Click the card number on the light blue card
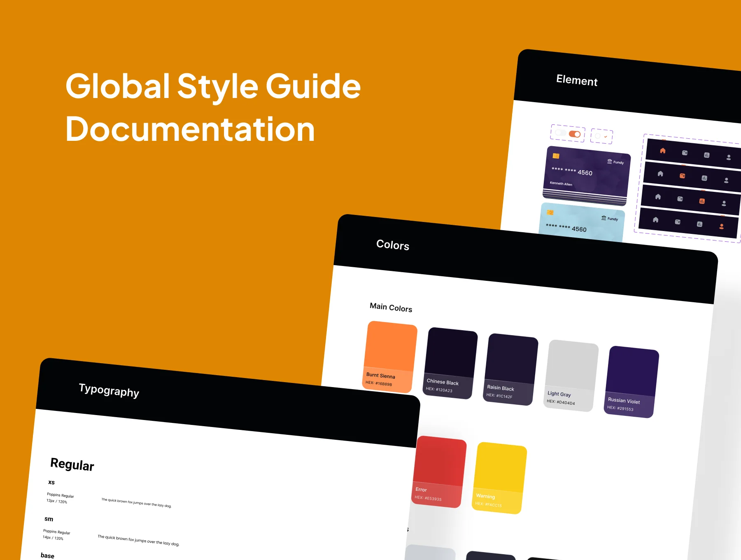Image resolution: width=741 pixels, height=560 pixels. point(566,227)
